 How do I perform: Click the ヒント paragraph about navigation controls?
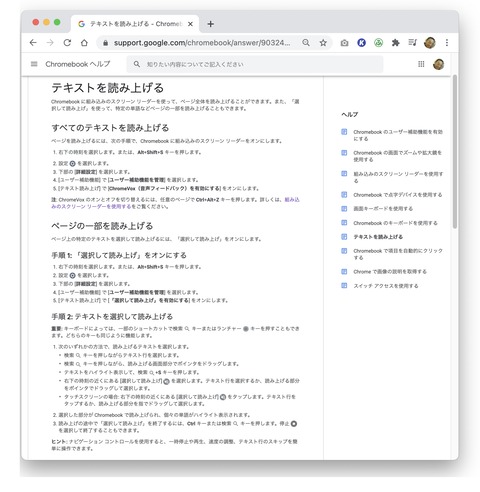point(174,445)
